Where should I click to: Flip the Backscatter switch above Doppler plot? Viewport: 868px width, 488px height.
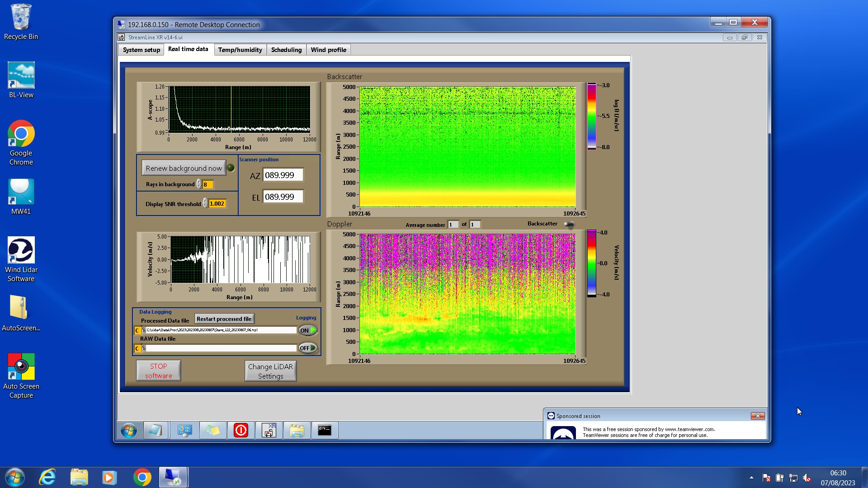569,224
